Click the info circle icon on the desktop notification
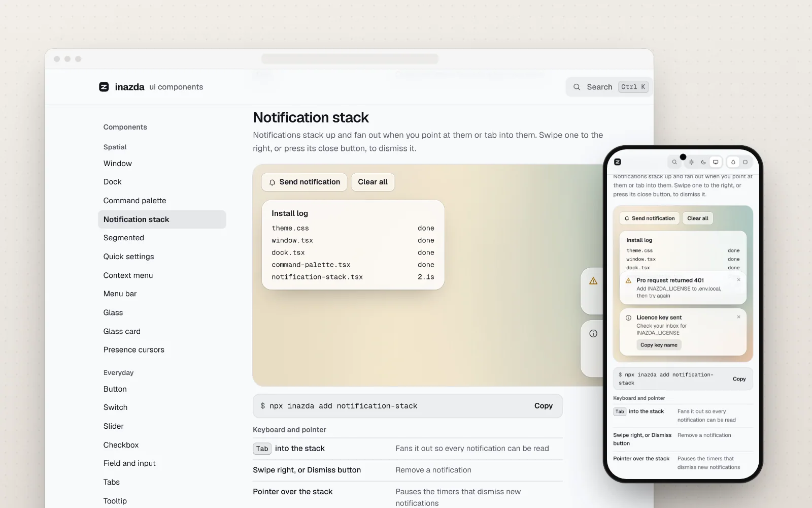The width and height of the screenshot is (812, 508). (x=593, y=334)
